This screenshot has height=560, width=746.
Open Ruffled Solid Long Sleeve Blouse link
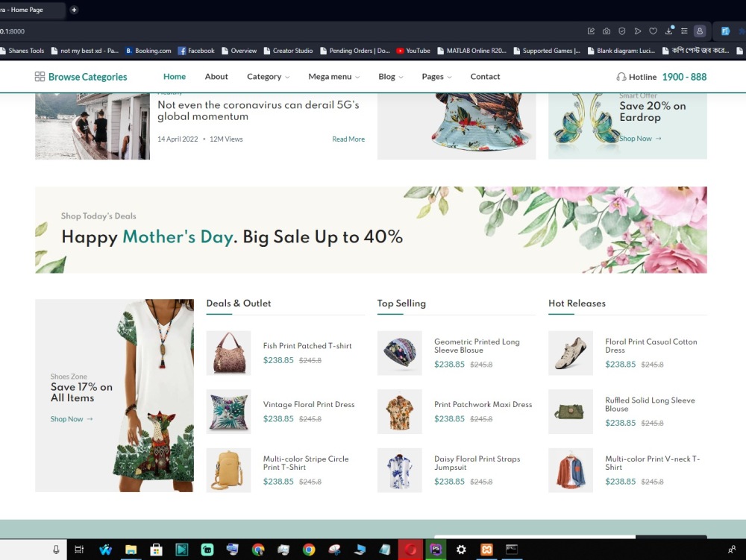coord(650,404)
